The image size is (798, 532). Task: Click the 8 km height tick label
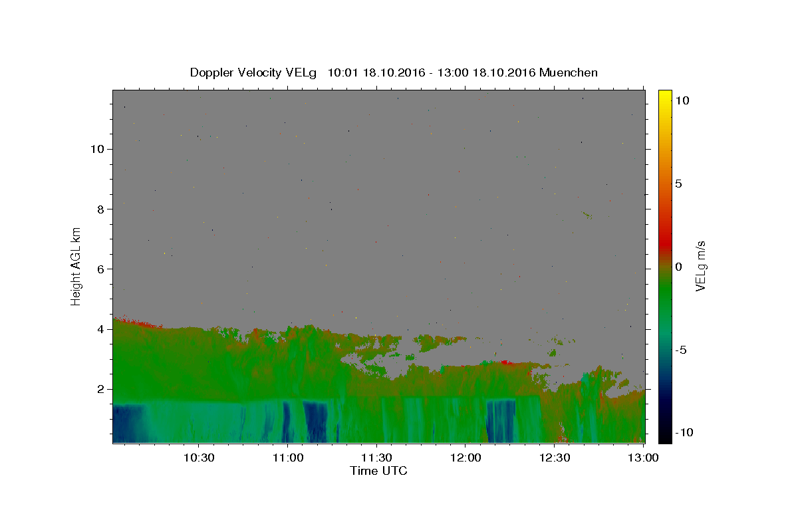click(x=99, y=209)
